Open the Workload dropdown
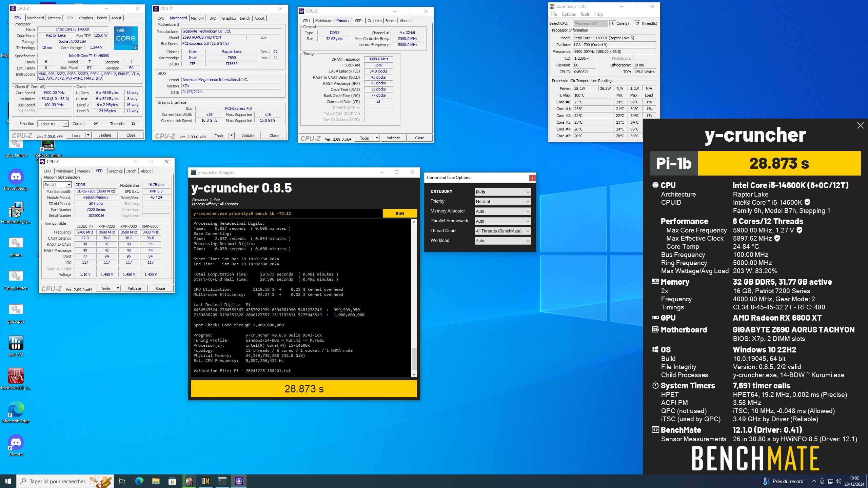 (502, 241)
